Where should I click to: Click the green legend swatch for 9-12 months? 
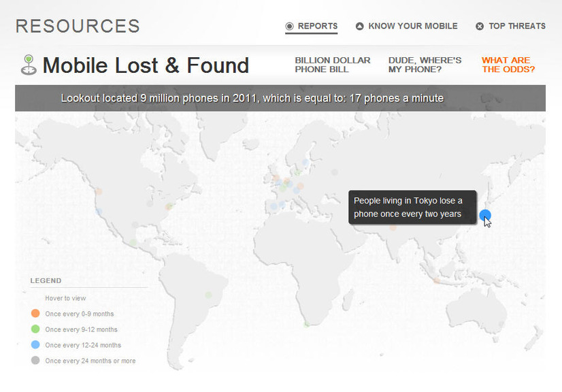[35, 329]
